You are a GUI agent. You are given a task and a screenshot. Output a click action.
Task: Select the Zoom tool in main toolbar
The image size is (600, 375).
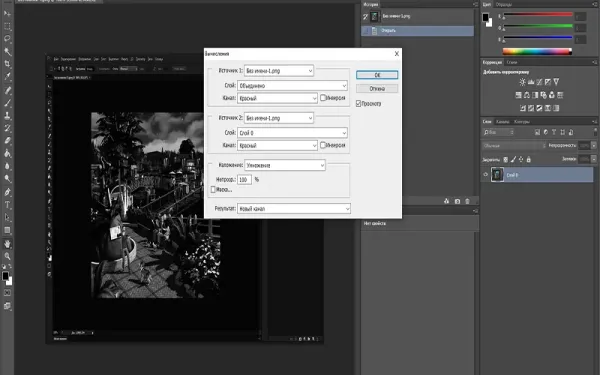point(7,256)
